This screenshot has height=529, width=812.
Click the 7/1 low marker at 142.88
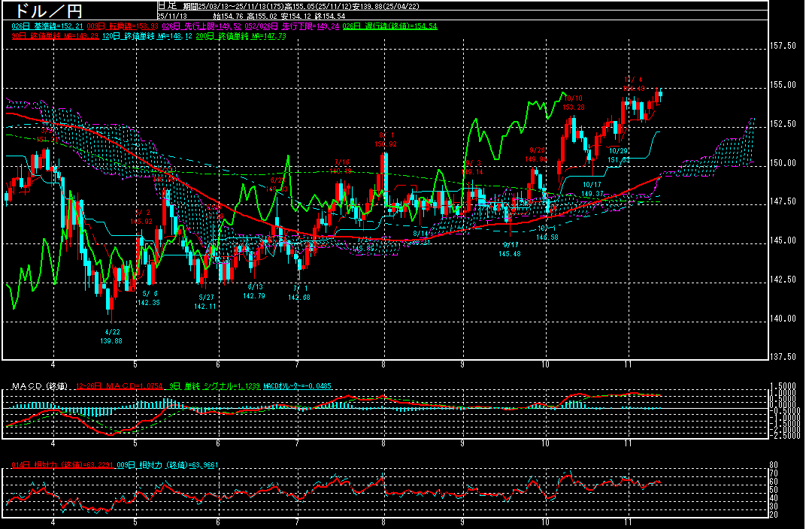[x=299, y=292]
